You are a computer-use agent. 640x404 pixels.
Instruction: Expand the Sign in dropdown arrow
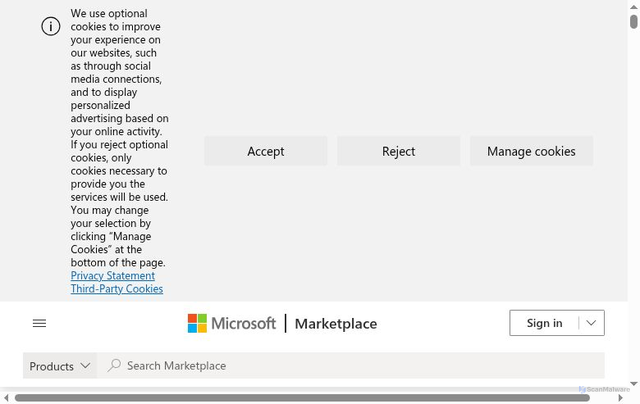coord(591,323)
